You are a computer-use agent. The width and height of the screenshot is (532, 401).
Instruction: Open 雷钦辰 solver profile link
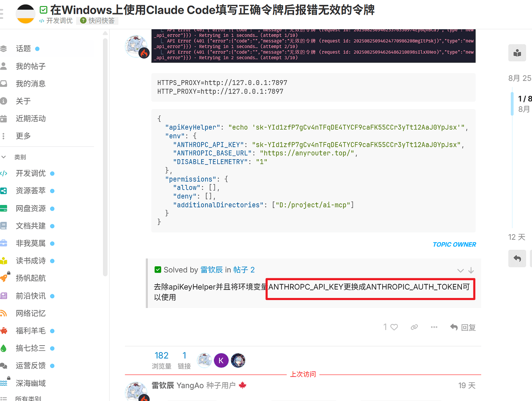(x=212, y=270)
